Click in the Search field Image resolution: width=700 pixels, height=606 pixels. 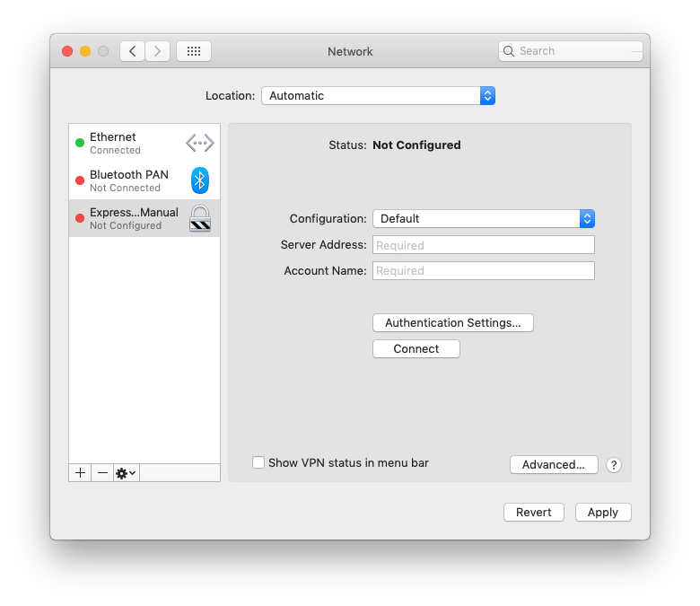point(571,51)
